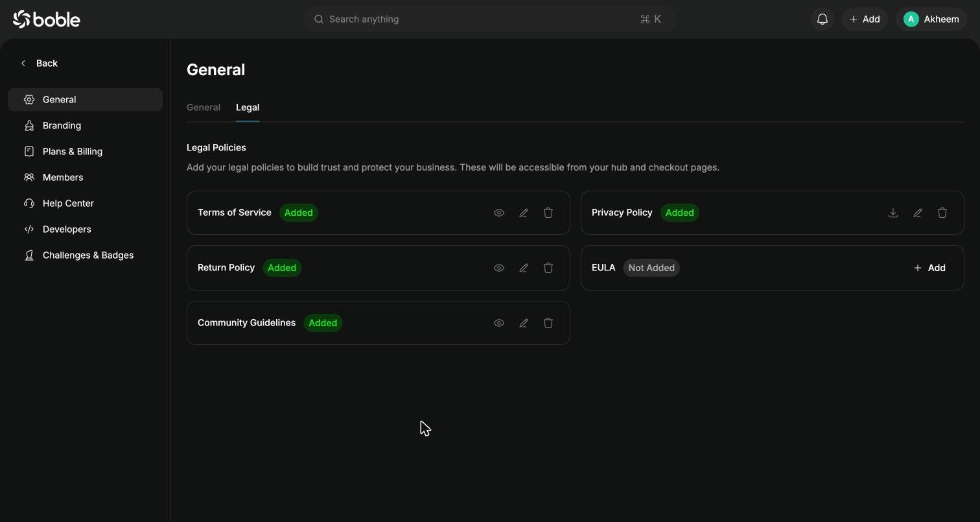Click the search magnifier icon
Image resolution: width=980 pixels, height=522 pixels.
tap(319, 19)
